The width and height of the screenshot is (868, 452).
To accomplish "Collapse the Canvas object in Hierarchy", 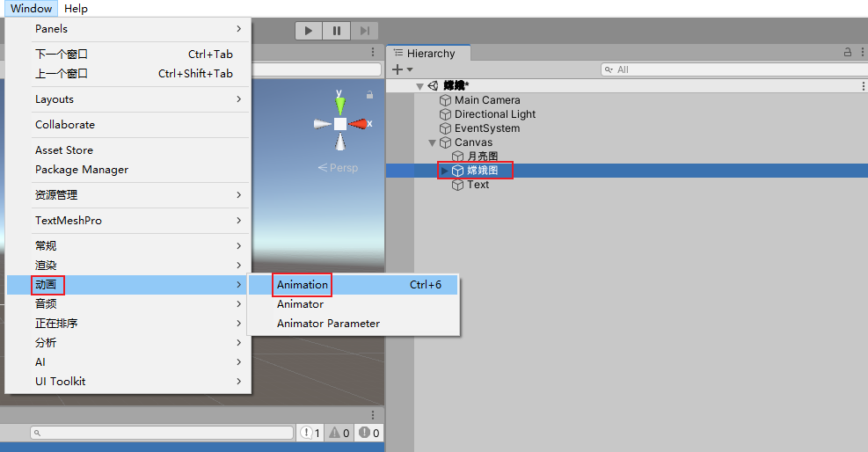I will click(x=433, y=142).
